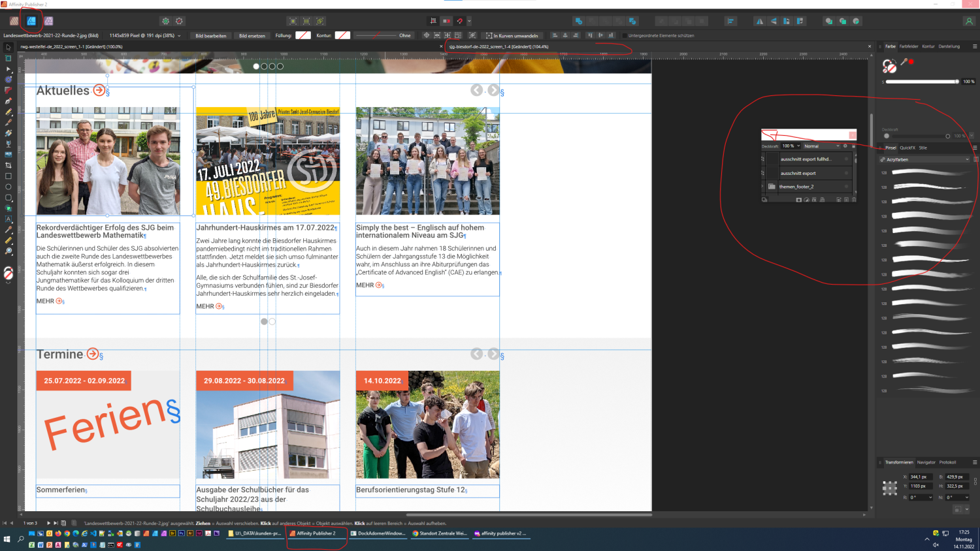980x551 pixels.
Task: Select the Pen tool
Action: pos(7,102)
